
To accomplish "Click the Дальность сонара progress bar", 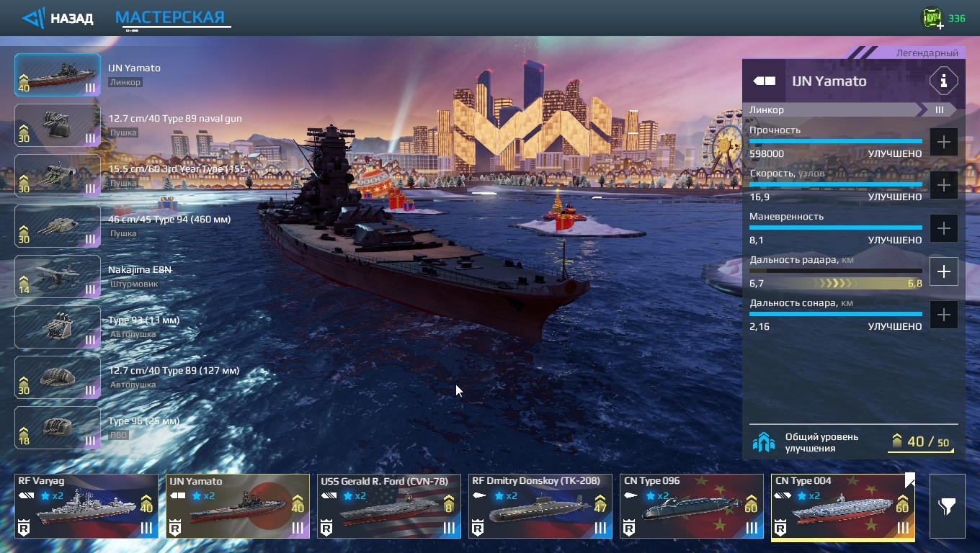I will 836,314.
